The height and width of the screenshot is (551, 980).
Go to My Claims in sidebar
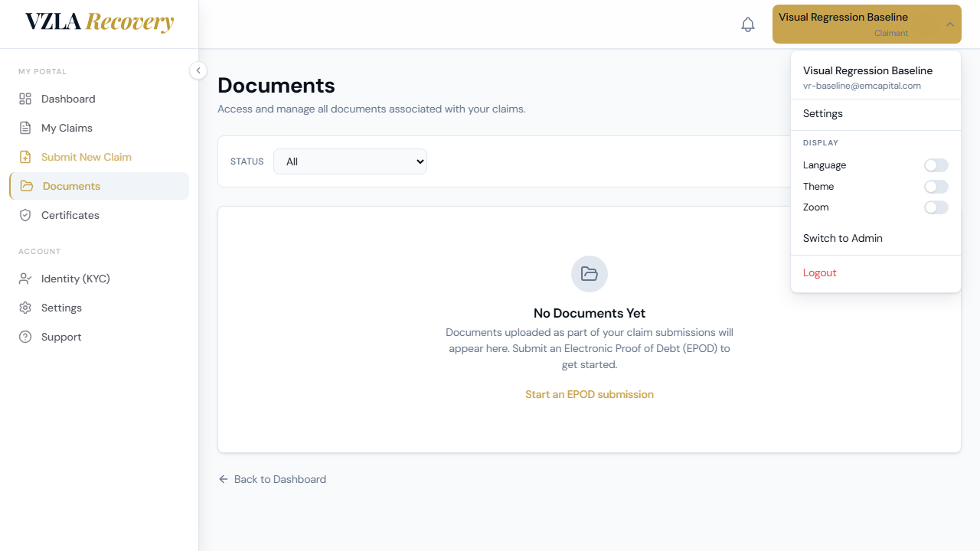(99, 128)
